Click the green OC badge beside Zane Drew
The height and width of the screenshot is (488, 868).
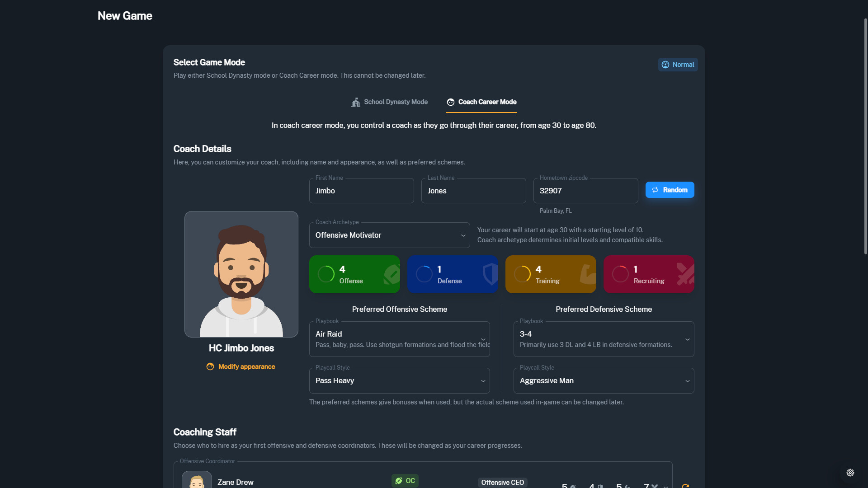405,481
